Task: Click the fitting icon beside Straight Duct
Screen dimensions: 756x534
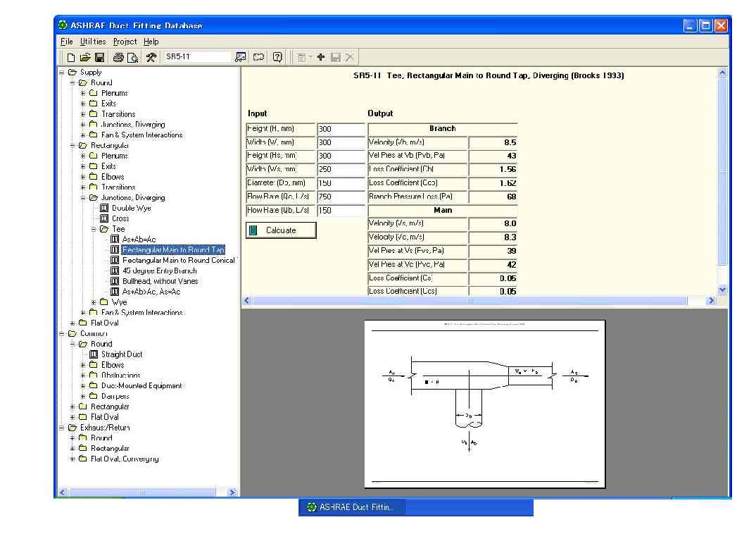Action: tap(94, 354)
